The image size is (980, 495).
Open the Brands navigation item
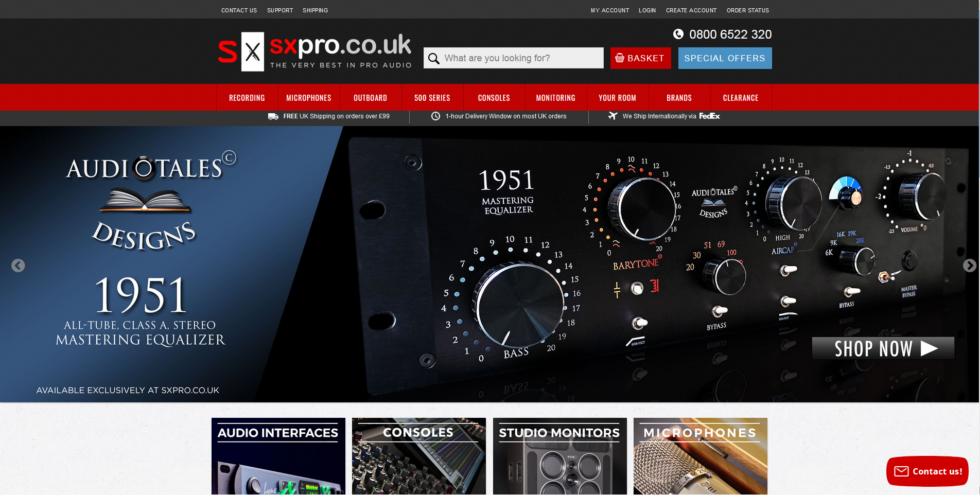pyautogui.click(x=679, y=98)
